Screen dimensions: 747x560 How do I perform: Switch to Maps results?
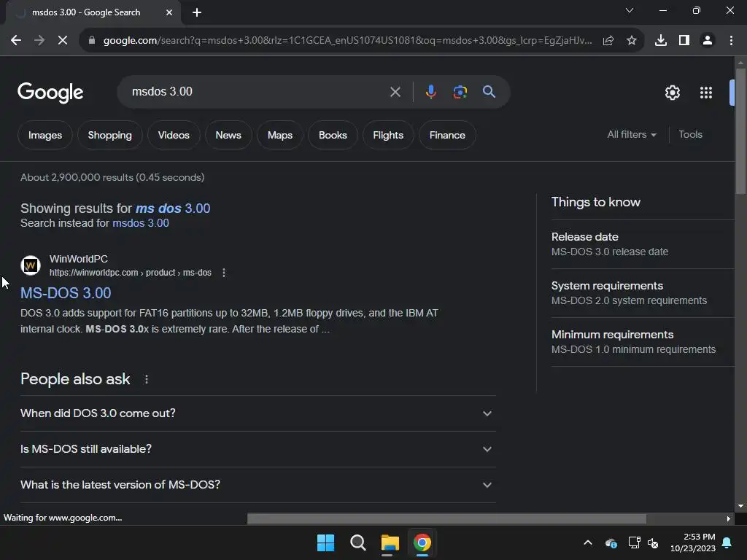tap(280, 135)
